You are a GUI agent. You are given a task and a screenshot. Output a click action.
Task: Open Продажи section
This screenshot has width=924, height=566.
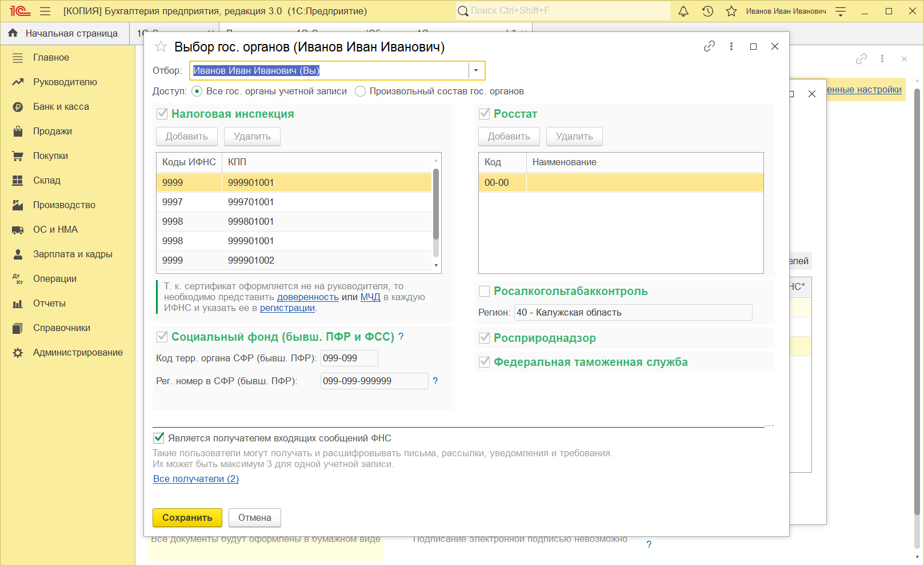click(52, 131)
